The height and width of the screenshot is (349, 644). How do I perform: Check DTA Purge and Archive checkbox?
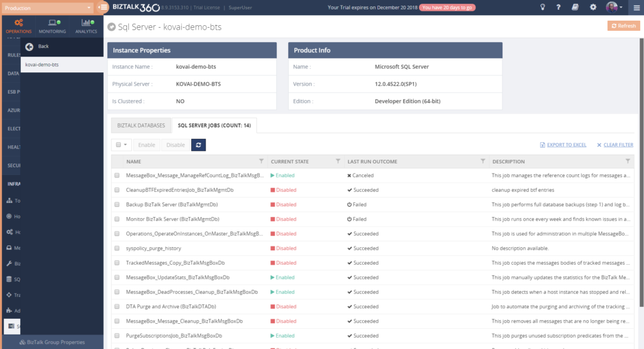tap(117, 306)
